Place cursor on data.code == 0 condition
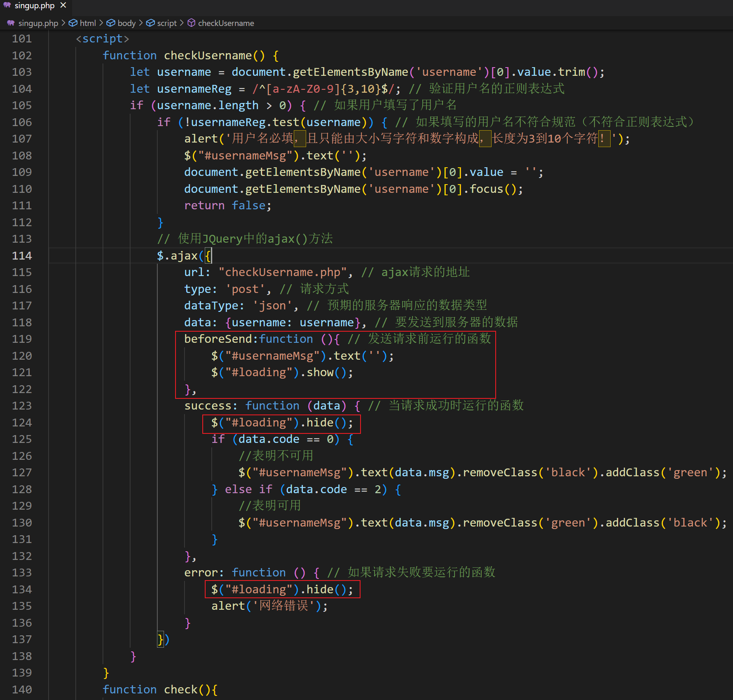The image size is (733, 700). coord(286,439)
